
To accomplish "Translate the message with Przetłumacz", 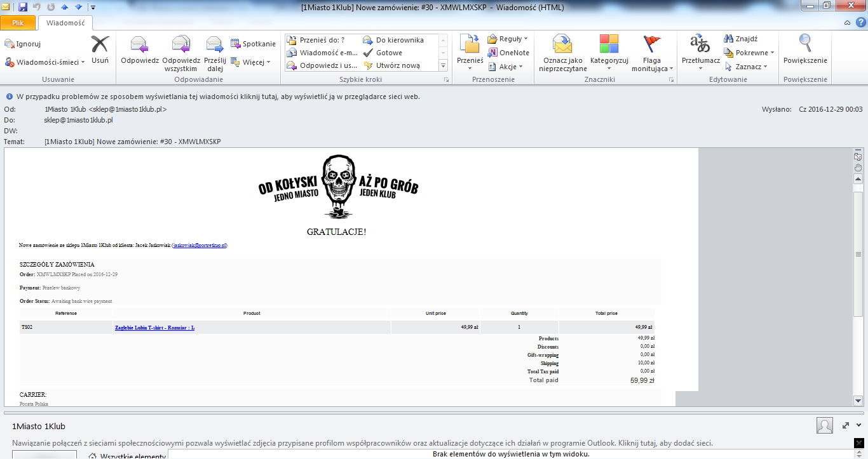I will click(x=700, y=53).
